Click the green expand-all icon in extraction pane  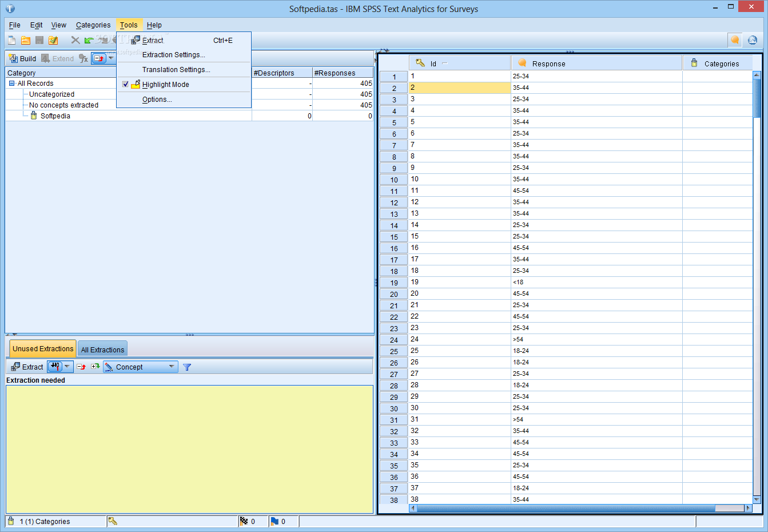tap(95, 367)
